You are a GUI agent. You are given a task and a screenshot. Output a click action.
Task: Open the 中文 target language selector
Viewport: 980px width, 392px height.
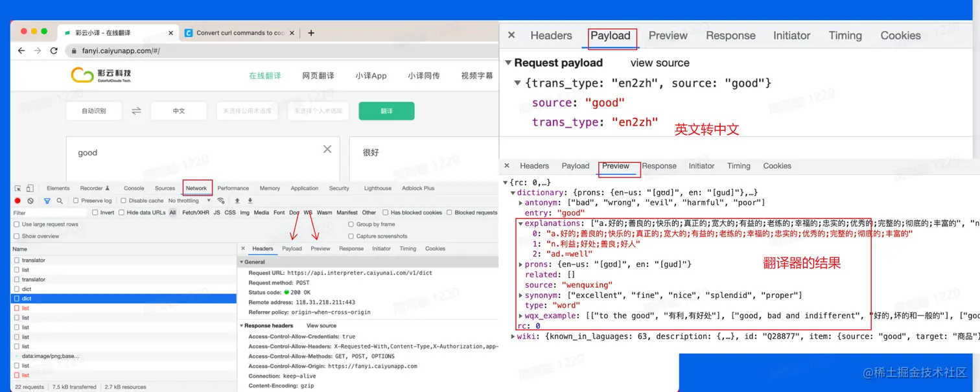point(179,111)
